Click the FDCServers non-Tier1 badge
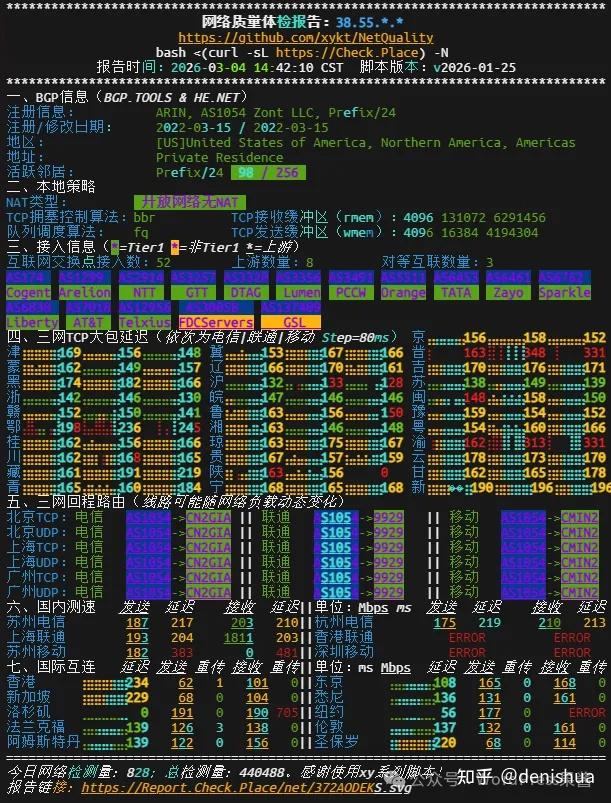 click(216, 322)
